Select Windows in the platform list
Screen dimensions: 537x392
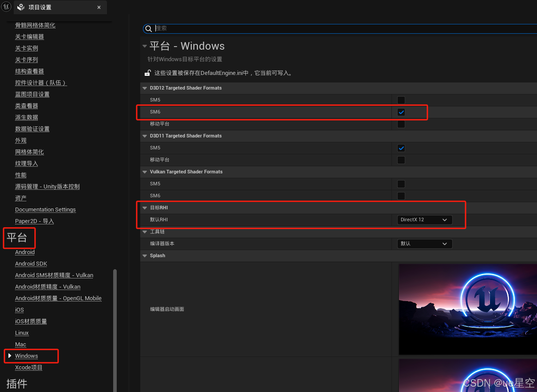27,356
